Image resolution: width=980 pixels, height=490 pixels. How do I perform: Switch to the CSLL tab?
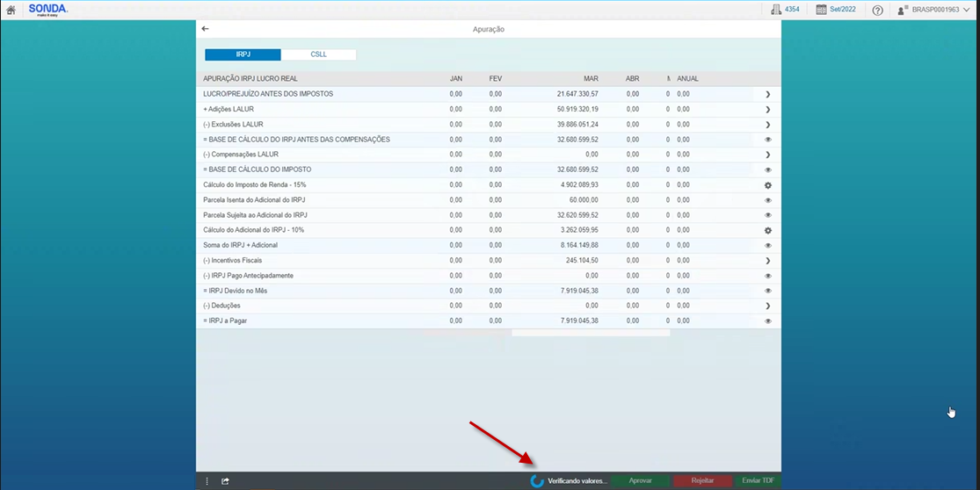(x=318, y=54)
